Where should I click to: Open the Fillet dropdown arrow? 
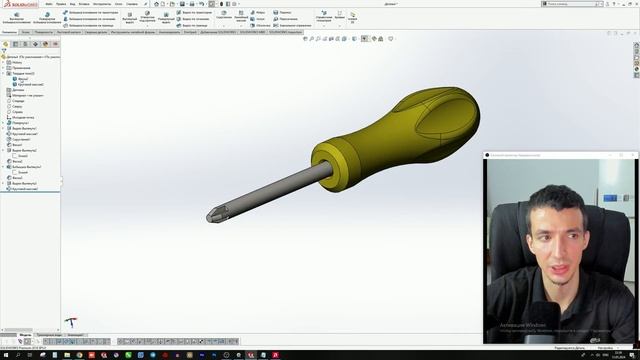224,26
